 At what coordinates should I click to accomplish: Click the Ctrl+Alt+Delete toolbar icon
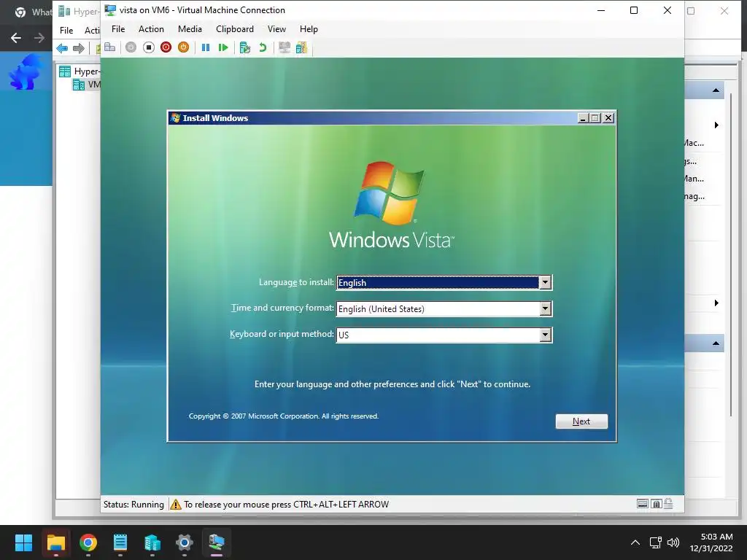(110, 47)
